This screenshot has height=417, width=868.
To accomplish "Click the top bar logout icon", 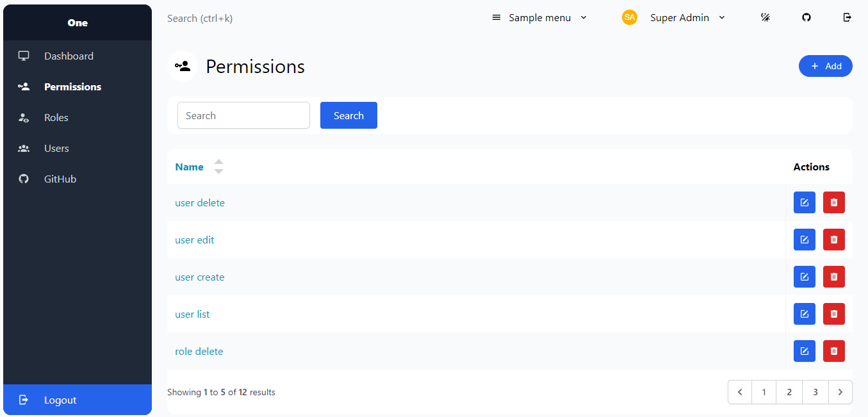I will [848, 17].
